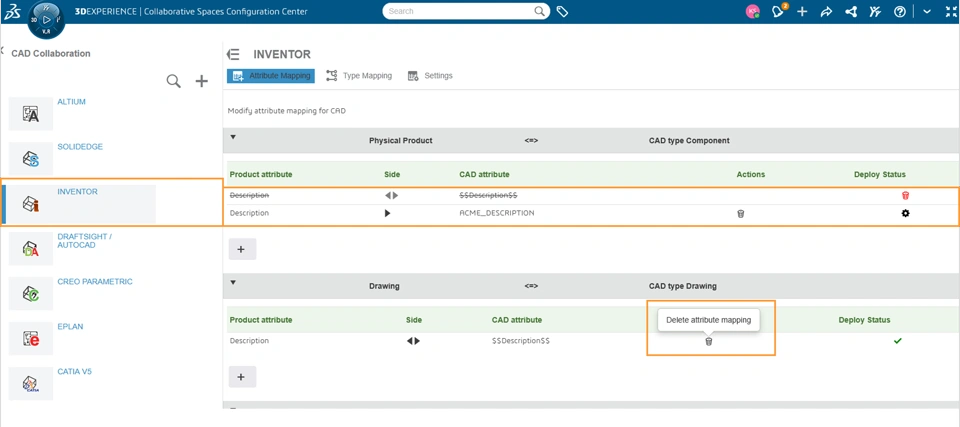Screen dimensions: 960x427
Task: Click the tag icon beside search
Action: point(563,11)
